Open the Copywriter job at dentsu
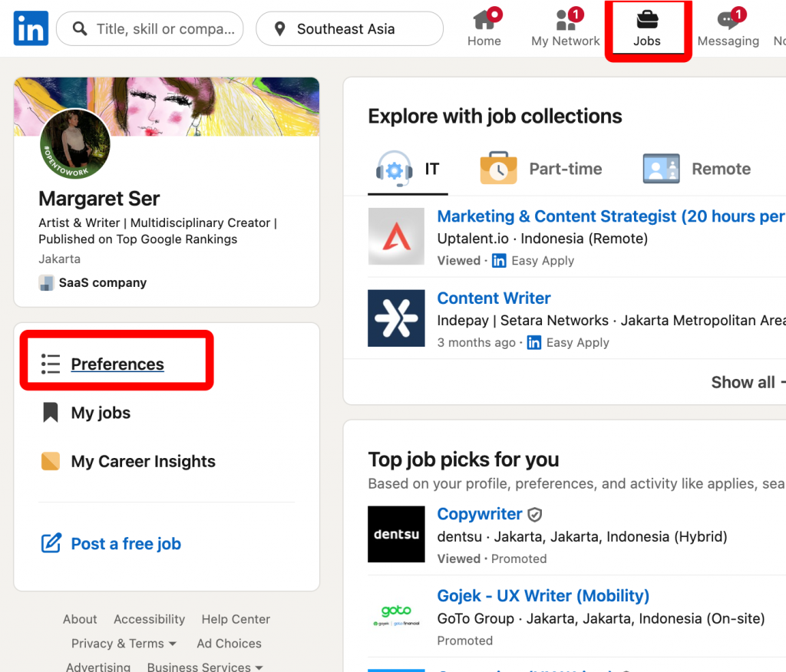786x672 pixels. click(480, 514)
